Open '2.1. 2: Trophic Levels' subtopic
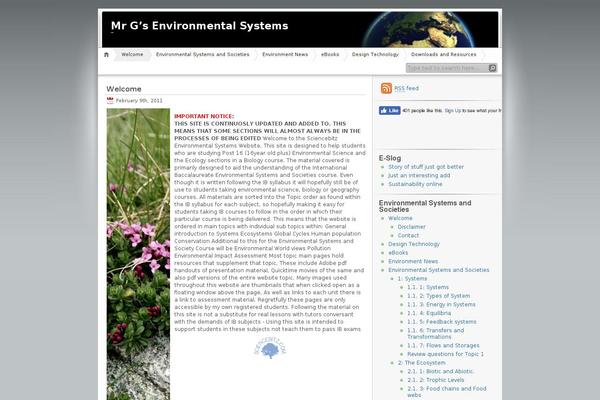This screenshot has width=600, height=400. pos(436,380)
